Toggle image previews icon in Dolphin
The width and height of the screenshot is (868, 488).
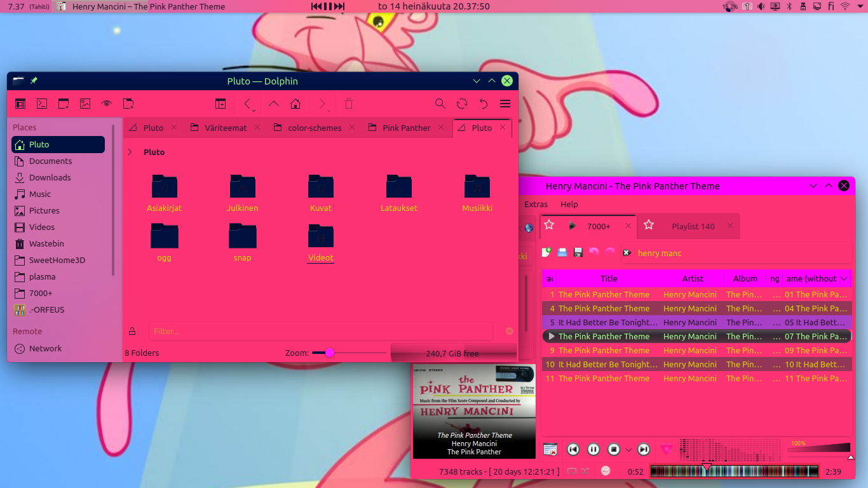85,104
